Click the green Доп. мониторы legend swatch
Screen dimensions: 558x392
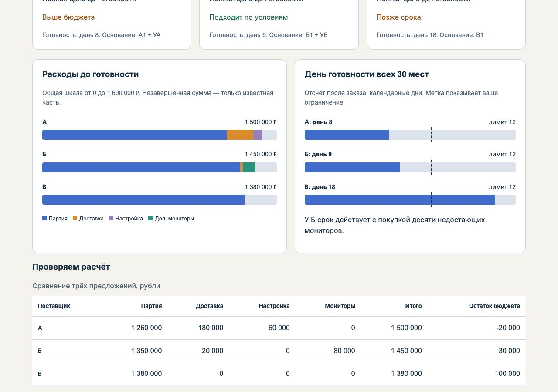tap(150, 219)
